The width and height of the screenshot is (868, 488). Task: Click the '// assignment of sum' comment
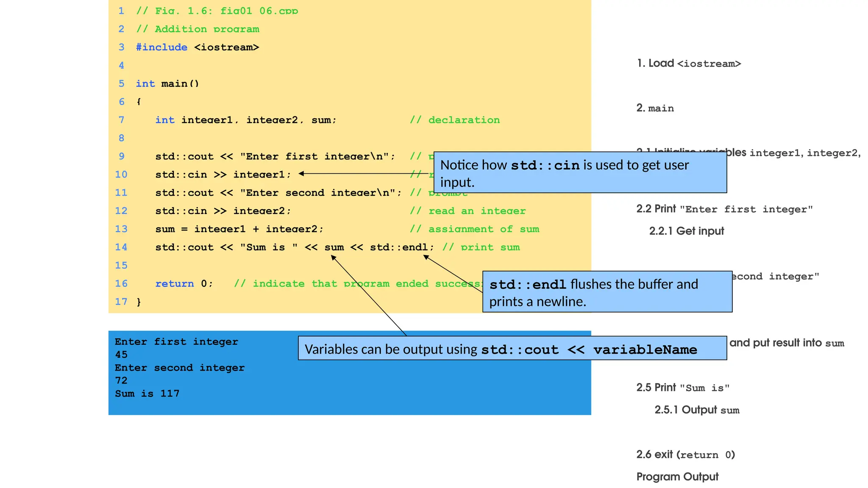click(474, 229)
